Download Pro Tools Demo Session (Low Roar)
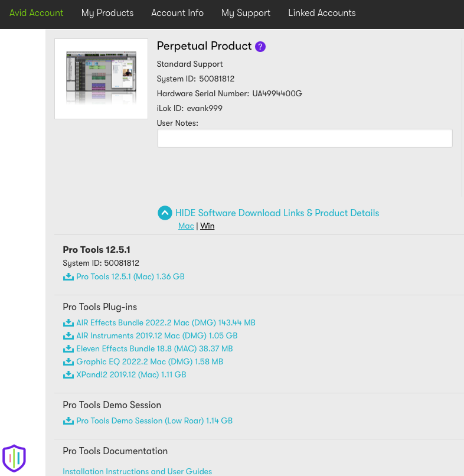The height and width of the screenshot is (476, 464). click(155, 420)
